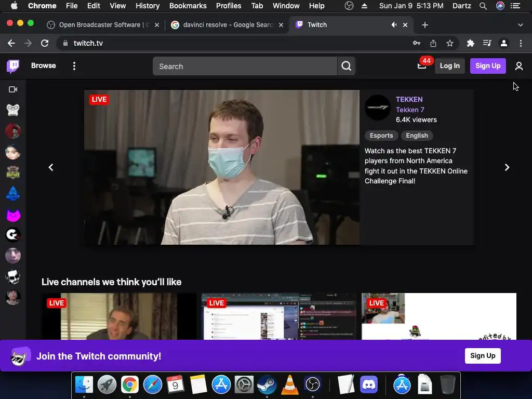Bookmark this page with star icon
The width and height of the screenshot is (532, 399).
(449, 43)
